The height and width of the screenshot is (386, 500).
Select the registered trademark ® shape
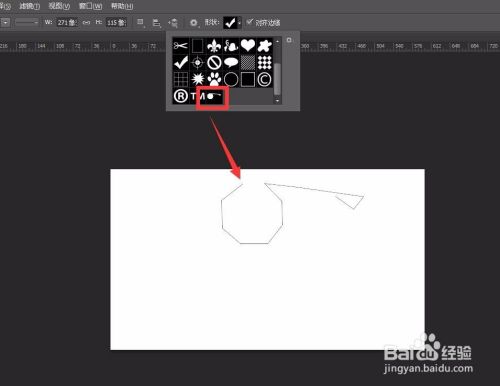point(181,96)
